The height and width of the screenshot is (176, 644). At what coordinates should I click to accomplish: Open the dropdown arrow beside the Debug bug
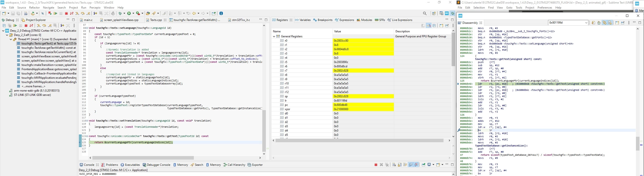pos(124,14)
